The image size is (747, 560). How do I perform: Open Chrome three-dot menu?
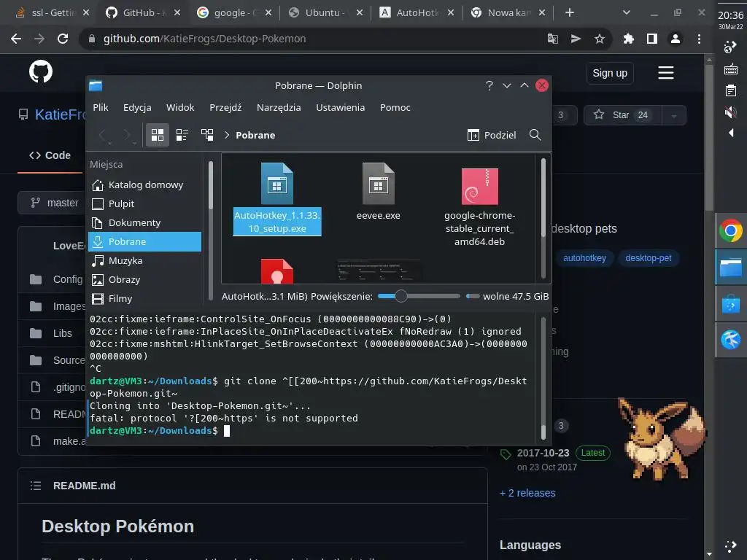pos(699,39)
